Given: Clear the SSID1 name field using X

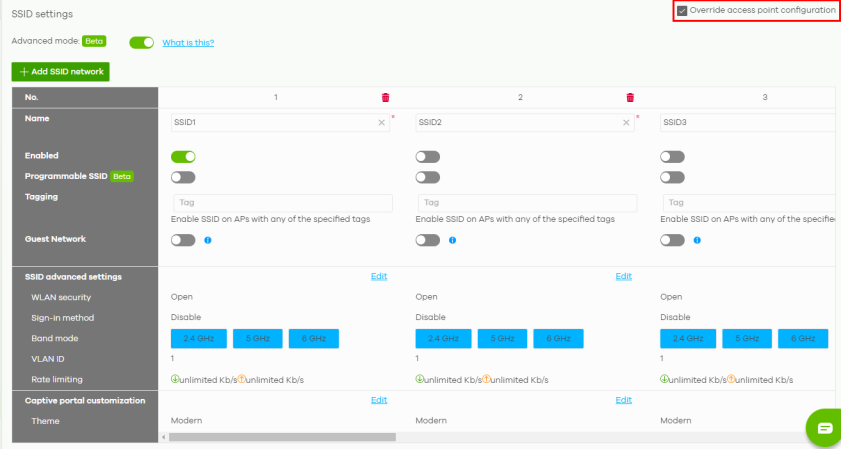Looking at the screenshot, I should [x=381, y=123].
